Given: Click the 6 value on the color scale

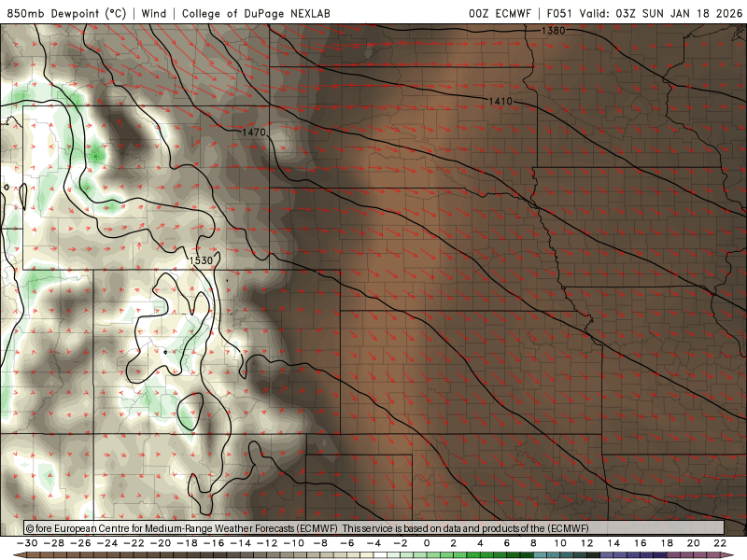Looking at the screenshot, I should coord(507,543).
